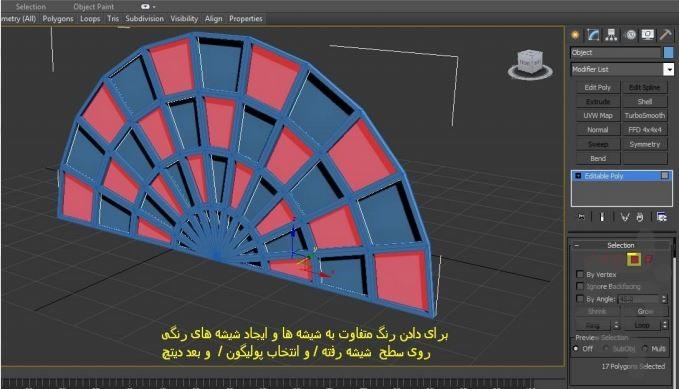Open the Loops ribbon panel
679x389 pixels.
click(90, 19)
